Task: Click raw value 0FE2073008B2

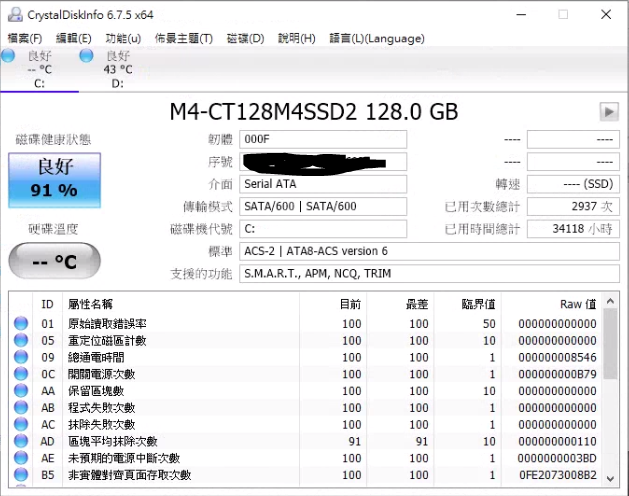Action: pyautogui.click(x=558, y=475)
